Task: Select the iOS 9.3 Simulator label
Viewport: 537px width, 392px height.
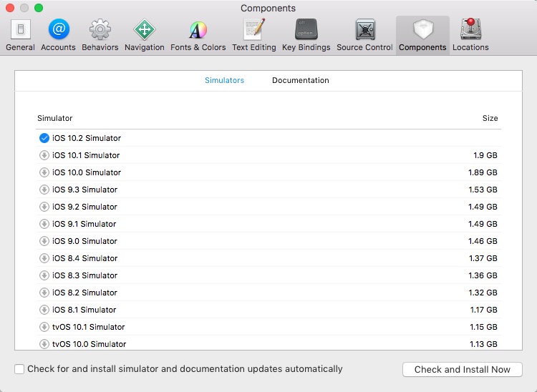Action: tap(84, 190)
